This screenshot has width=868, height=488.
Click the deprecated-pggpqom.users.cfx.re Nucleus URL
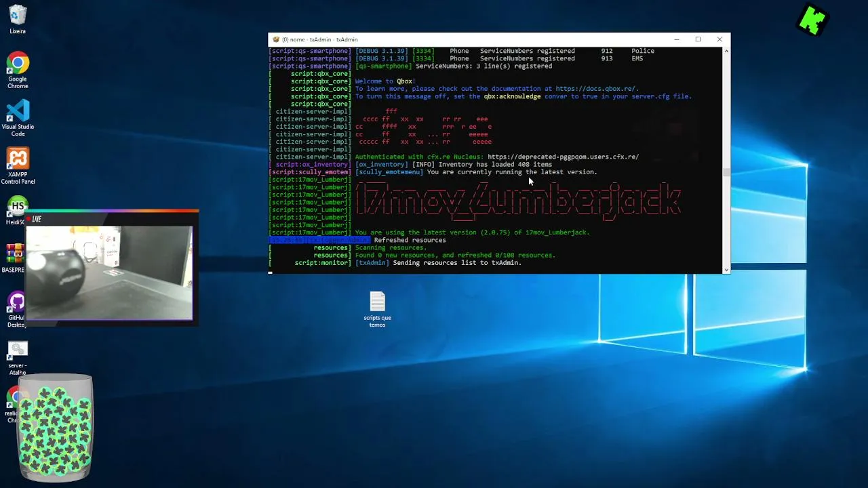pos(563,157)
